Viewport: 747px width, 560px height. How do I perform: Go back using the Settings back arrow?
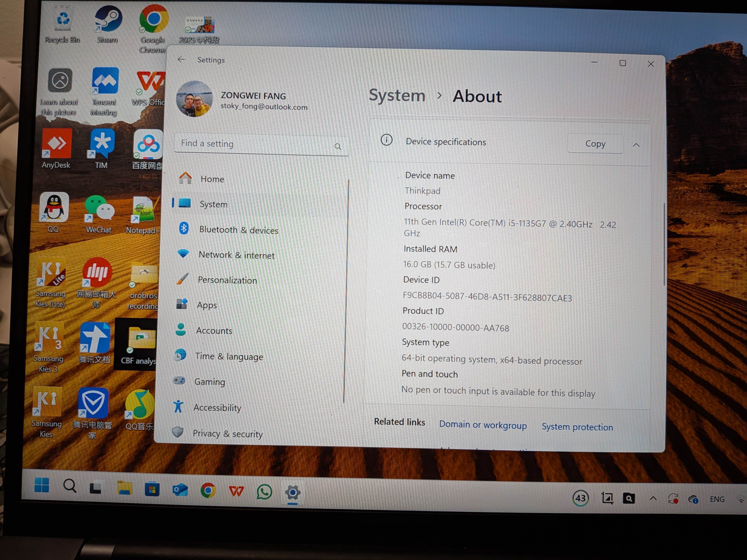[181, 60]
